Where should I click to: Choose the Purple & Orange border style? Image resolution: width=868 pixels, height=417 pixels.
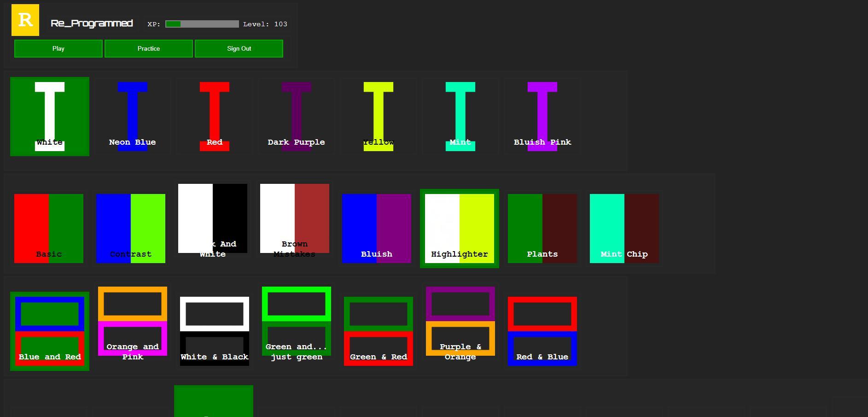[460, 321]
